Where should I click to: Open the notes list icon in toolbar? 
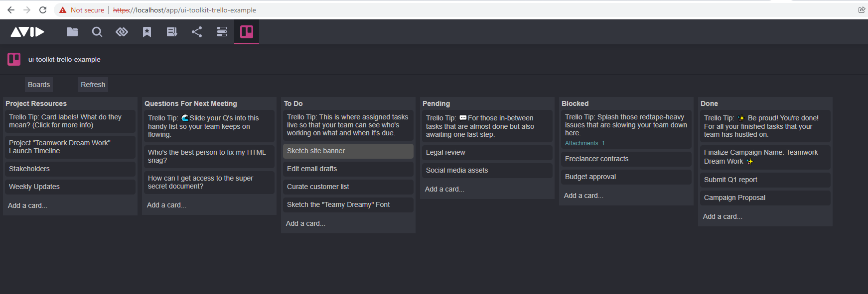[x=172, y=32]
